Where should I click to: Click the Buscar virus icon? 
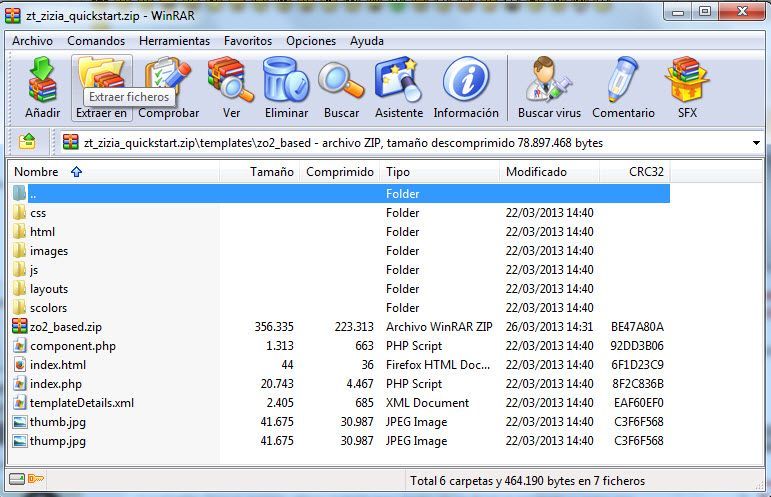(x=549, y=79)
